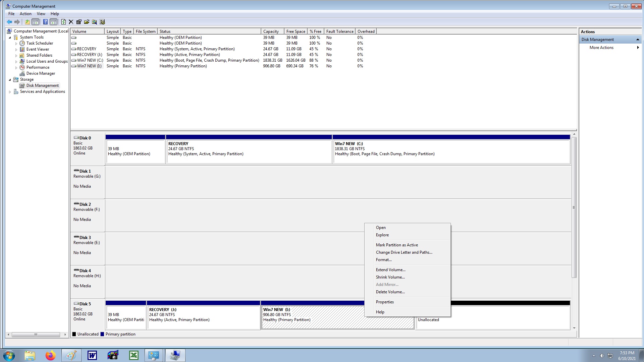Choose Shrink Volume from context menu

pos(390,277)
